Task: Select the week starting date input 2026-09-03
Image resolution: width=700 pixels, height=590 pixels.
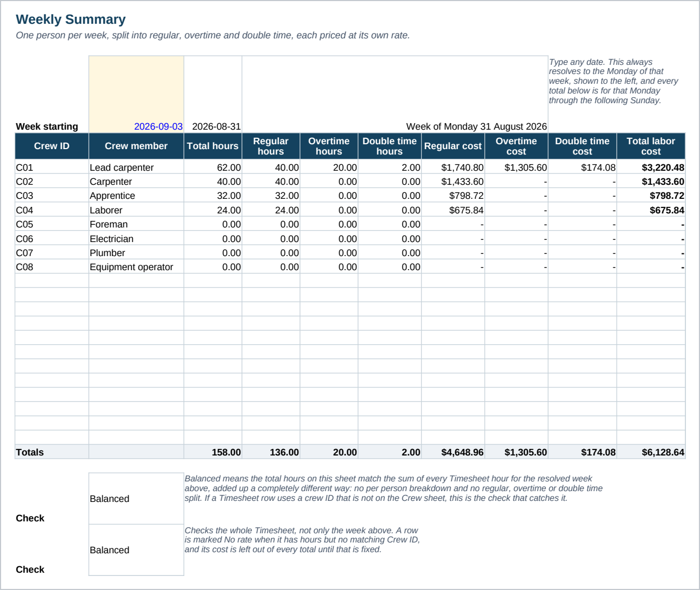Action: coord(136,95)
